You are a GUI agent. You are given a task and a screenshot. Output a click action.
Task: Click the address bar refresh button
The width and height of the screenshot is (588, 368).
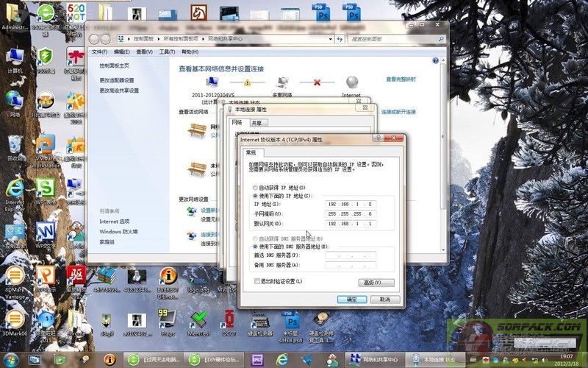click(x=340, y=39)
